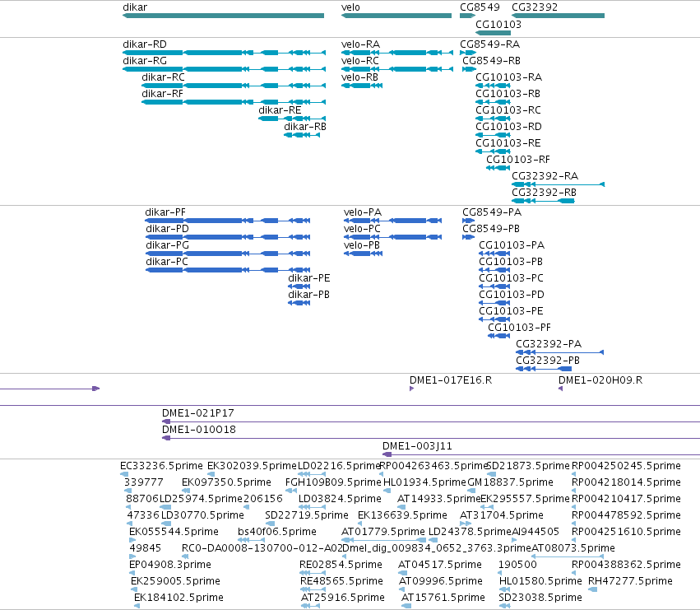
Task: Select protein CG8549-PB
Action: coord(468,237)
